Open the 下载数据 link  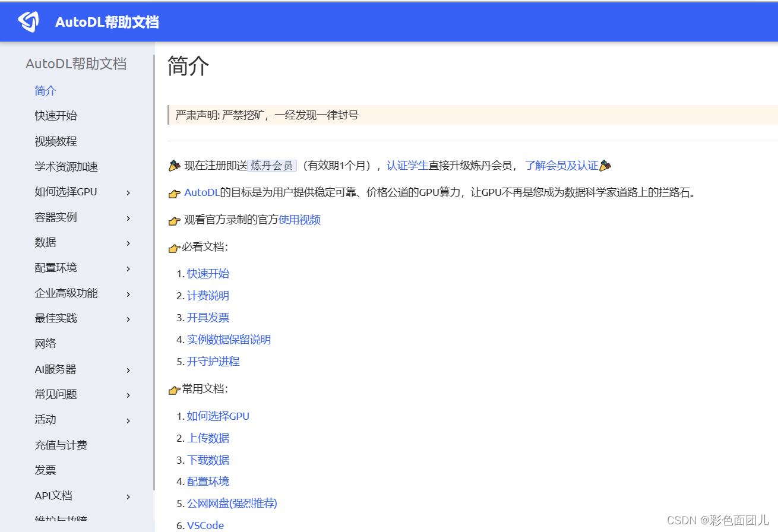click(208, 460)
